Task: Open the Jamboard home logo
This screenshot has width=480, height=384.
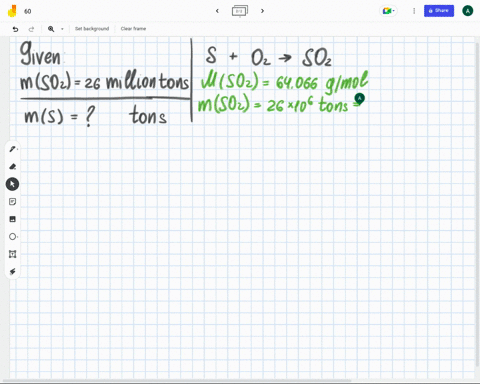Action: coord(13,11)
